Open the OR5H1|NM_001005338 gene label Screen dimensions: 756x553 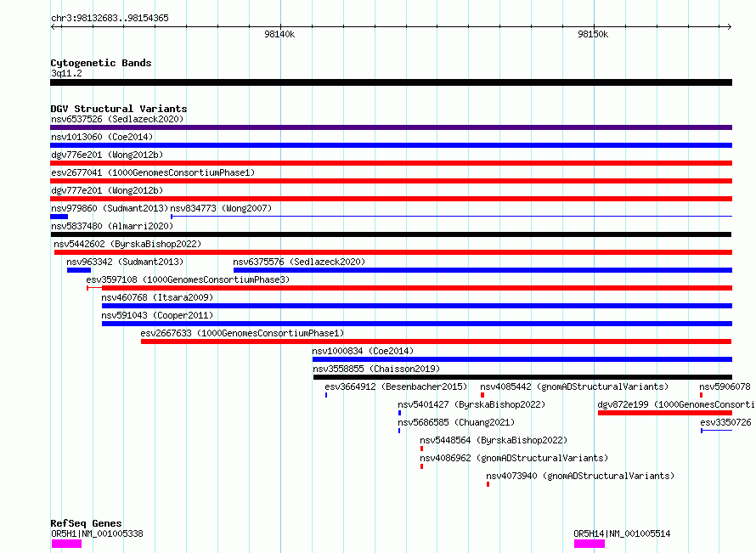point(97,533)
